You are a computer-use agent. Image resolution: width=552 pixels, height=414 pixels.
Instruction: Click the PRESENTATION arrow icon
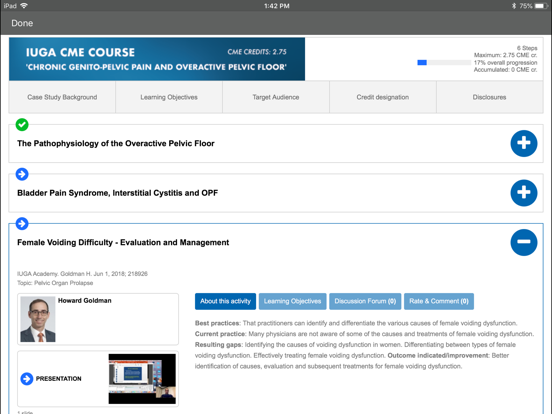point(27,379)
